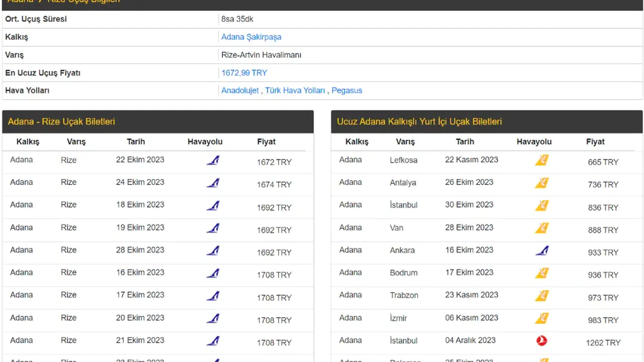Click the Fiyat column header in Adana-Rize table
The height and width of the screenshot is (362, 644).
[x=266, y=142]
